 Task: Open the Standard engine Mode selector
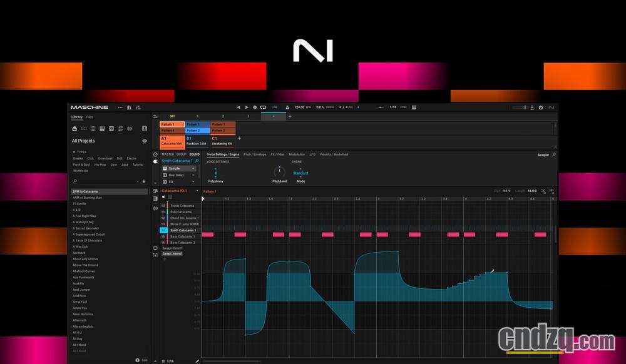click(x=300, y=173)
